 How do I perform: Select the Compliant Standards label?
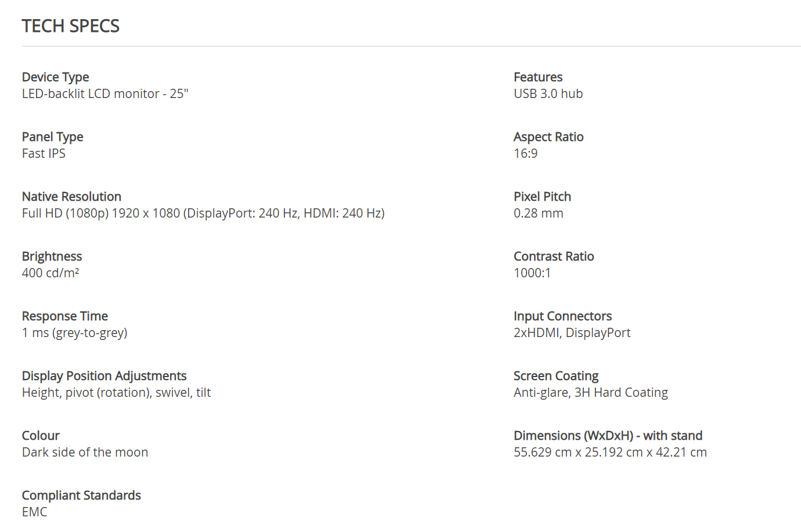tap(81, 495)
